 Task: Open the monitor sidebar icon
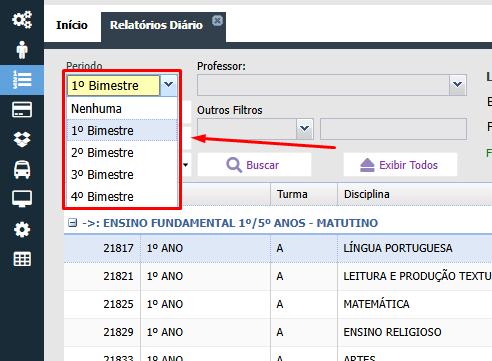[22, 199]
